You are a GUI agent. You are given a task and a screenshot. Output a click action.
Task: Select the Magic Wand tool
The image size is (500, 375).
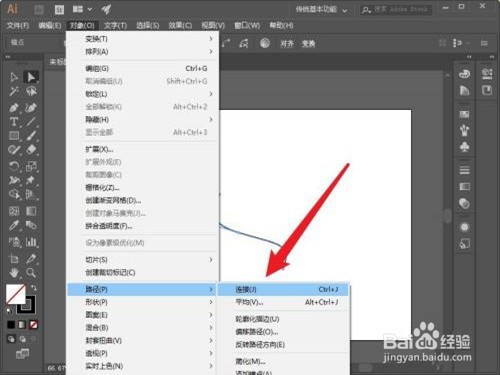click(14, 91)
